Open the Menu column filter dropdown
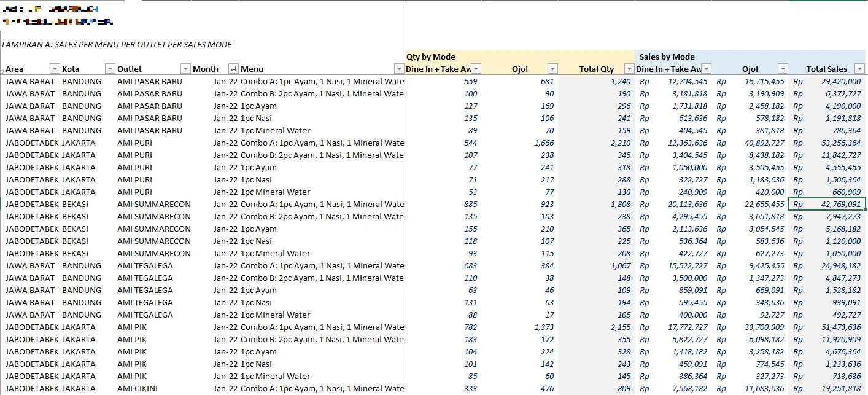Image resolution: width=868 pixels, height=395 pixels. (x=399, y=69)
